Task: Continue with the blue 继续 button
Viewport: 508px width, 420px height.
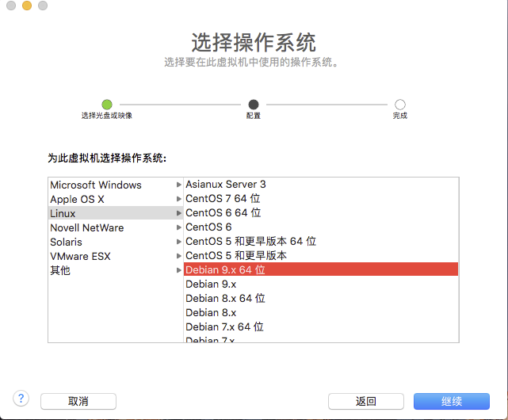Action: pos(452,402)
